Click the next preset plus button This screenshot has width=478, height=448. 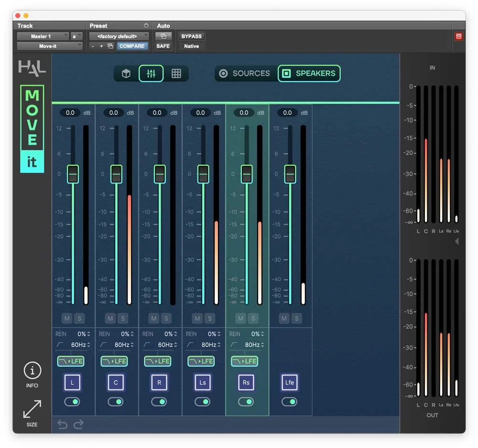[x=101, y=46]
